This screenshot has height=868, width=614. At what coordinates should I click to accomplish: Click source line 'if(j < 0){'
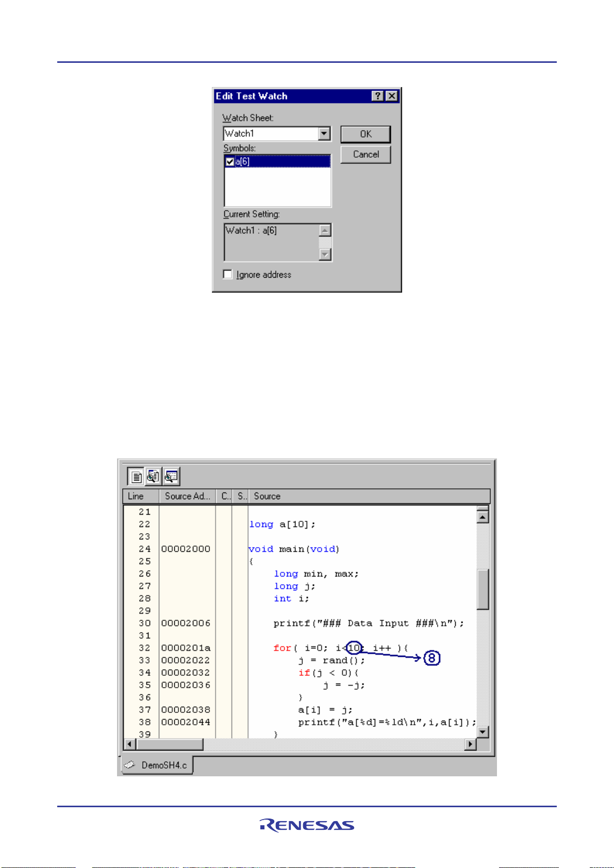pyautogui.click(x=328, y=673)
